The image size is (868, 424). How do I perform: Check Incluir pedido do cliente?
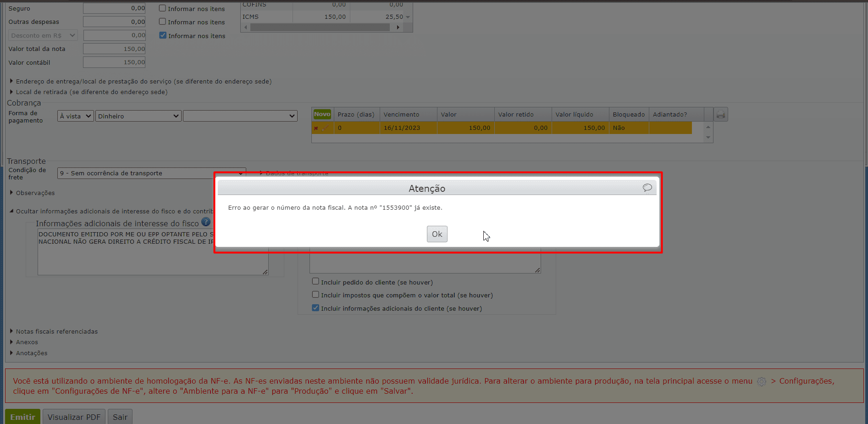[315, 281]
